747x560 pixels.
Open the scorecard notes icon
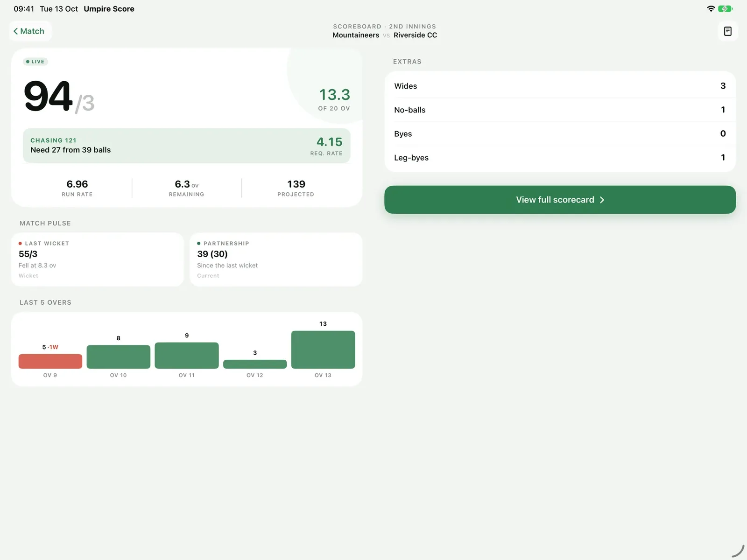[727, 31]
